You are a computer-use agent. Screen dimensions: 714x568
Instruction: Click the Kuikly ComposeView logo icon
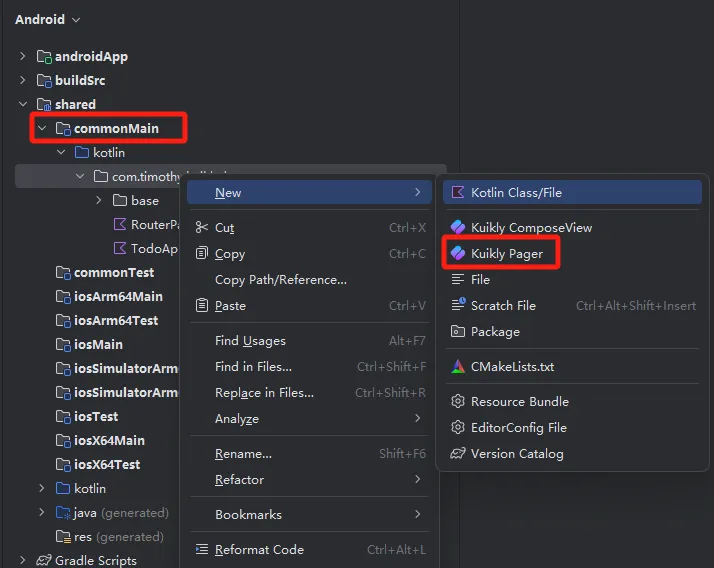[458, 227]
